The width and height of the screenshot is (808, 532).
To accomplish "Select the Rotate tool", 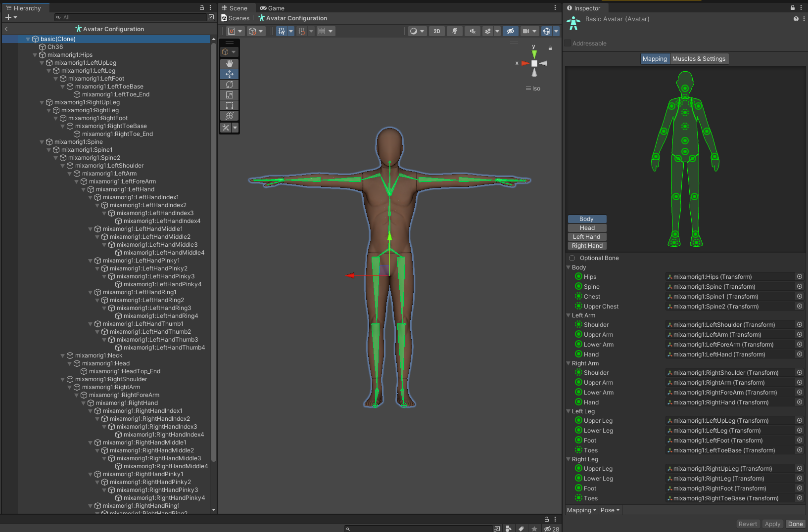I will click(x=229, y=85).
